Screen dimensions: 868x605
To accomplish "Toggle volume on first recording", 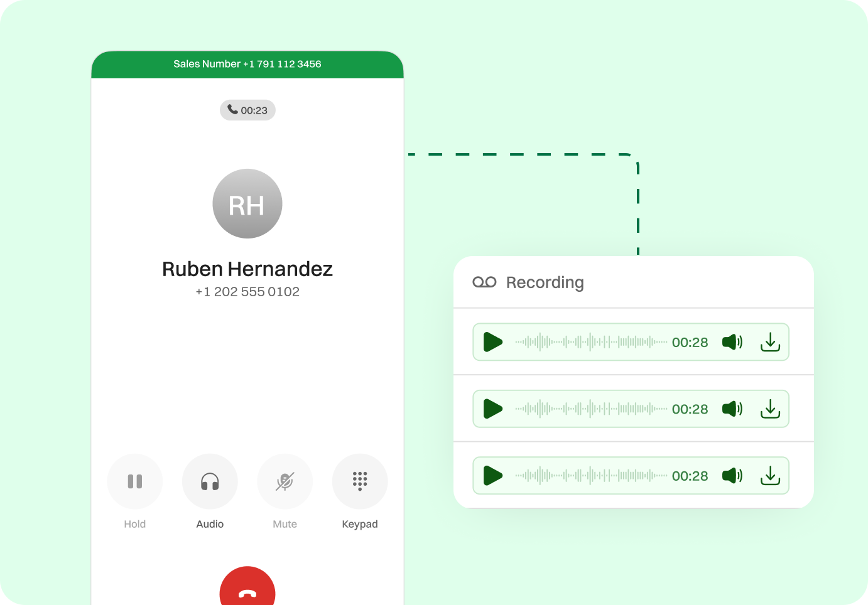I will [x=732, y=342].
